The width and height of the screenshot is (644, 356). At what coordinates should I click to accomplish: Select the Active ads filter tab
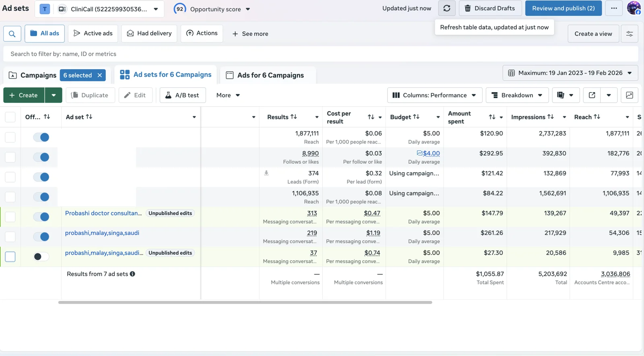coord(93,33)
